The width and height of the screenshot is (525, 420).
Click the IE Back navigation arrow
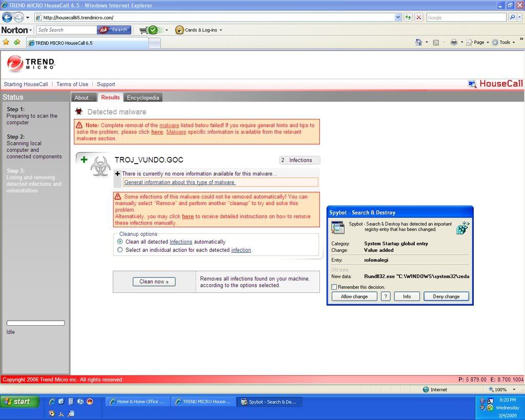(x=7, y=17)
